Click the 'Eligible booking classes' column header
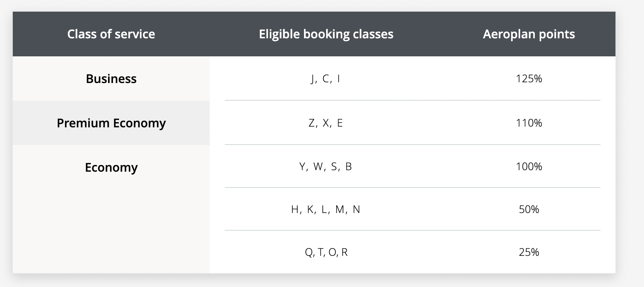644x287 pixels. [326, 34]
